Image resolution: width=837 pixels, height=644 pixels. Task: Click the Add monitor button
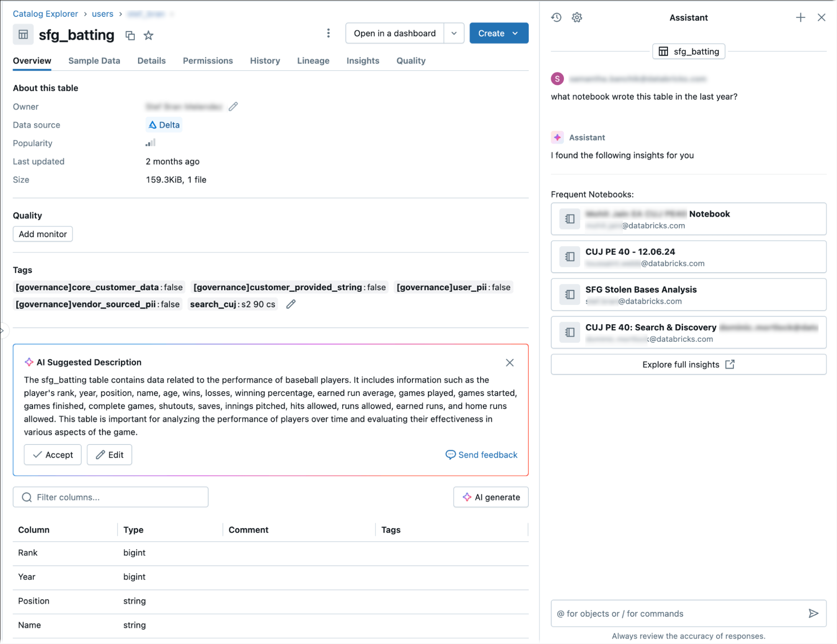(x=43, y=233)
